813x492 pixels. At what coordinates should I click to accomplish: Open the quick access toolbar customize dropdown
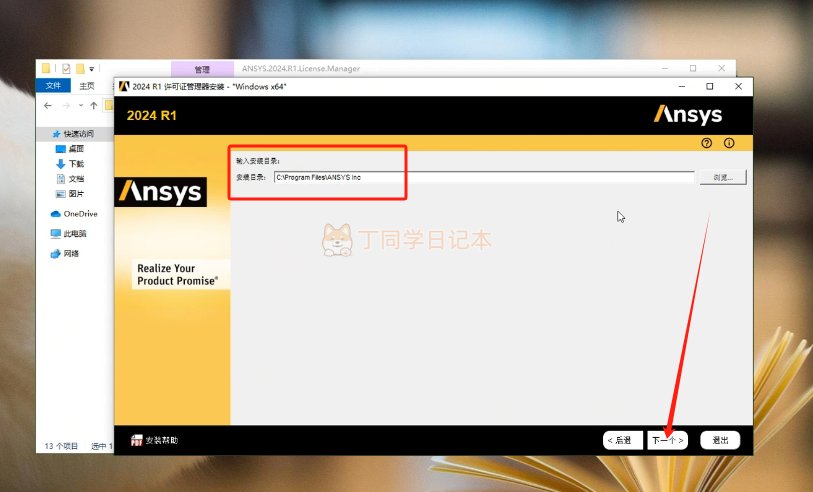coord(92,68)
